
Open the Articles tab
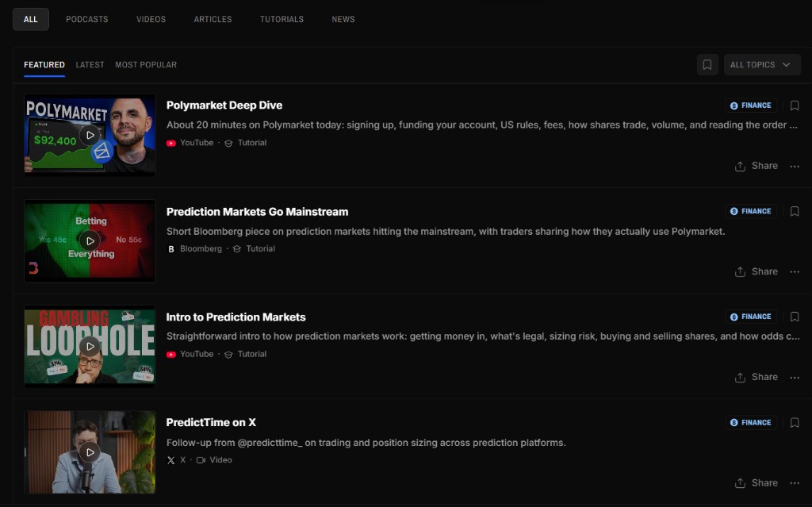(213, 19)
